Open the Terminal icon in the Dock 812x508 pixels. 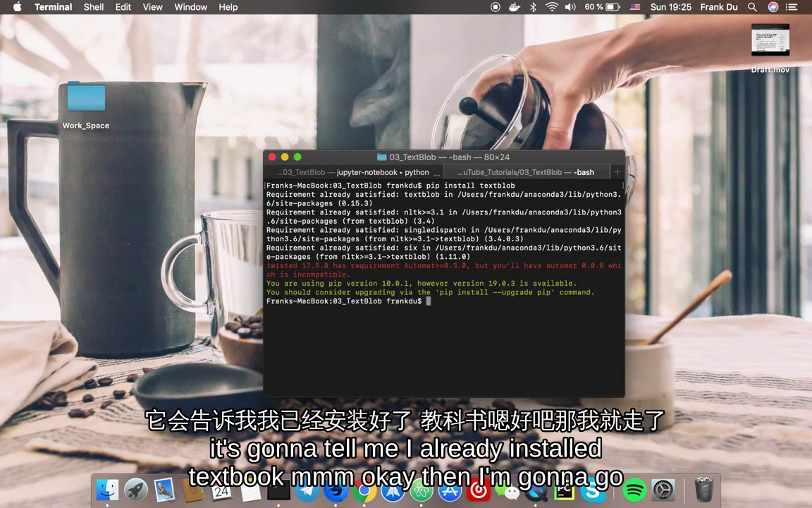click(278, 489)
